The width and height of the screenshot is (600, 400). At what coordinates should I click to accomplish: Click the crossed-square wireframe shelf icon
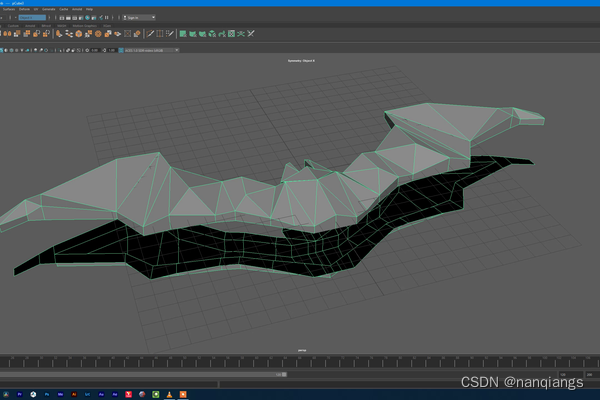[x=127, y=34]
